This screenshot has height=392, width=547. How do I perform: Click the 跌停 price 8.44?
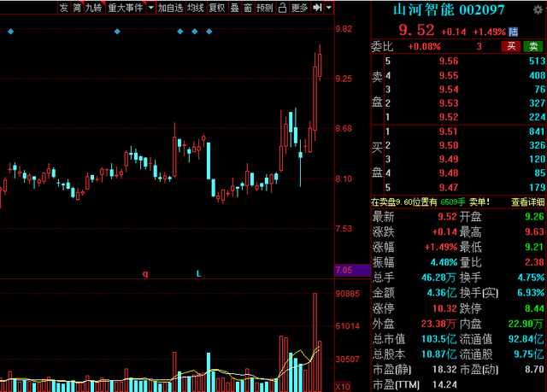click(x=534, y=308)
